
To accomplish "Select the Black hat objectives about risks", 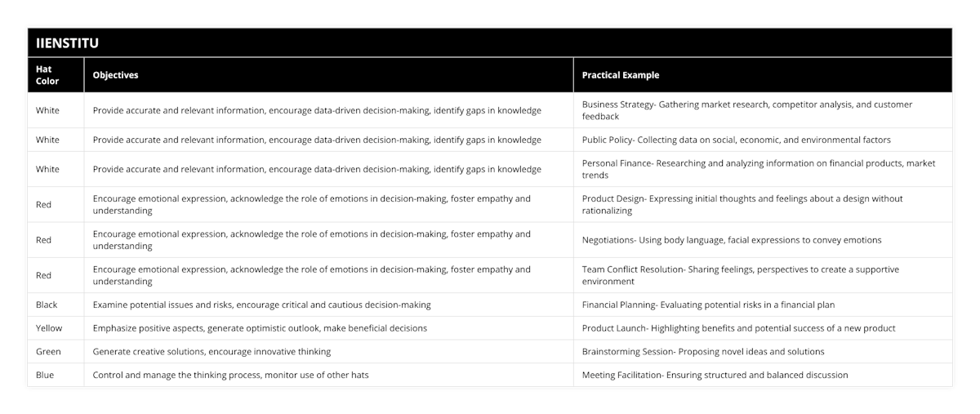I will click(261, 305).
